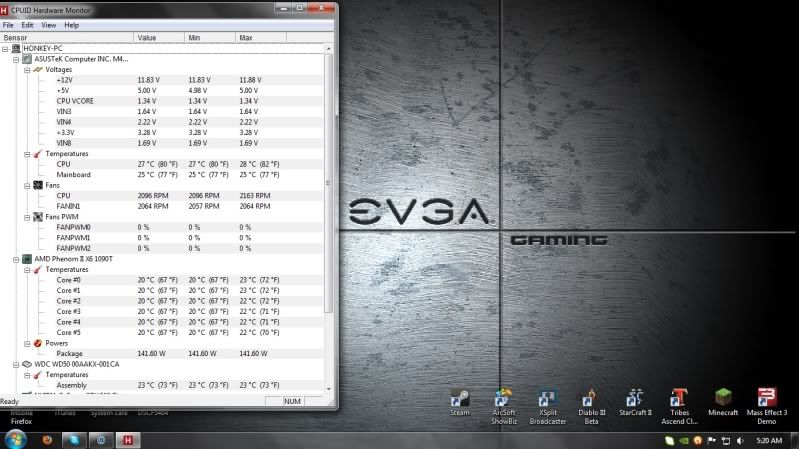Click the Max column header
Image resolution: width=799 pixels, height=449 pixels.
[261, 38]
